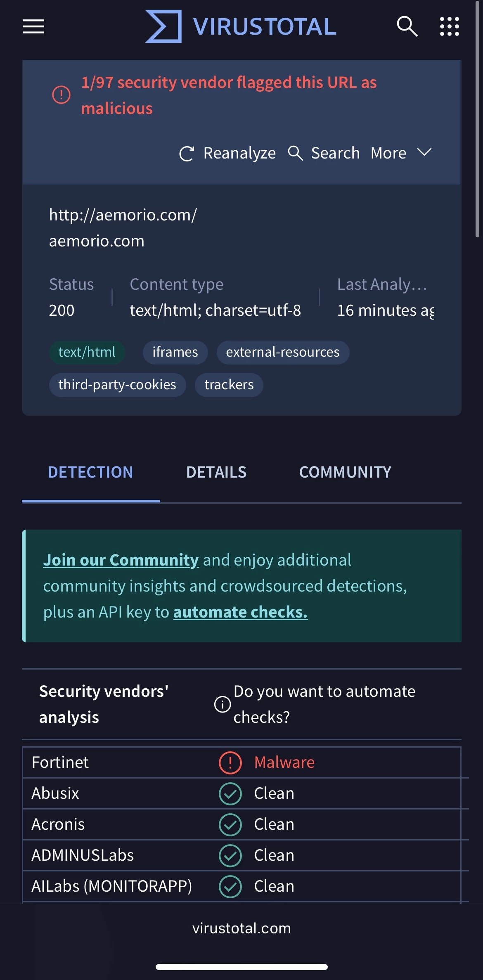Switch to the COMMUNITY tab
This screenshot has height=980, width=483.
tap(345, 472)
